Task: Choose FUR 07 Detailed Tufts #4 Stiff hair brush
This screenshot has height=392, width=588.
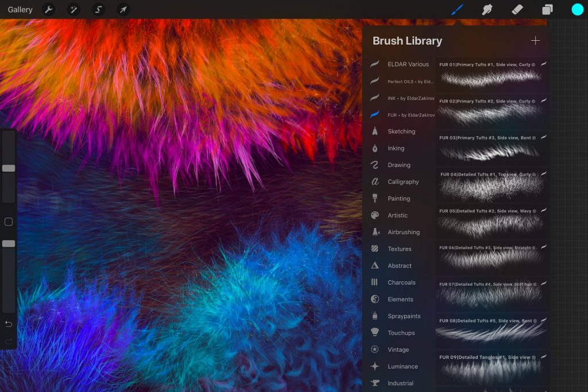Action: 492,294
